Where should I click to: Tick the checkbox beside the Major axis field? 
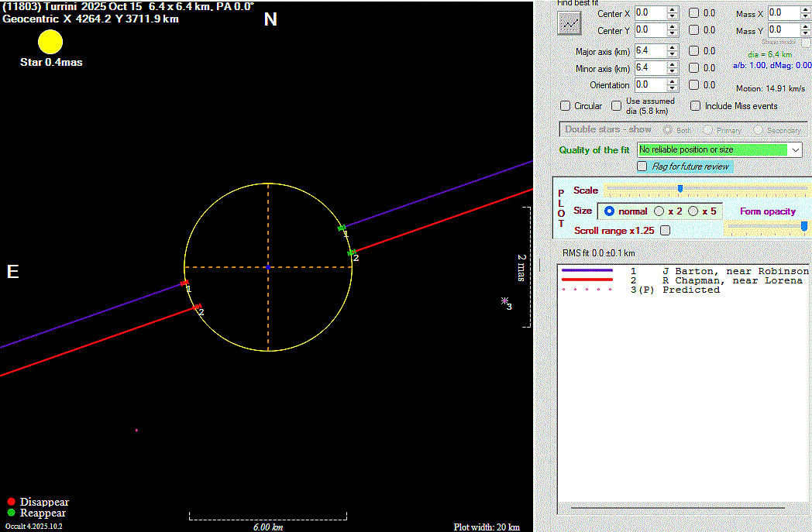(693, 51)
